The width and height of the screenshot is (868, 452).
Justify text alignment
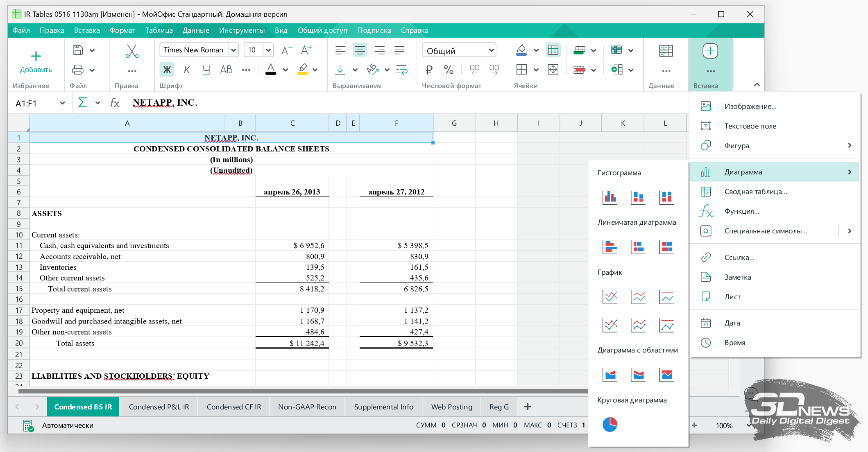coord(399,50)
